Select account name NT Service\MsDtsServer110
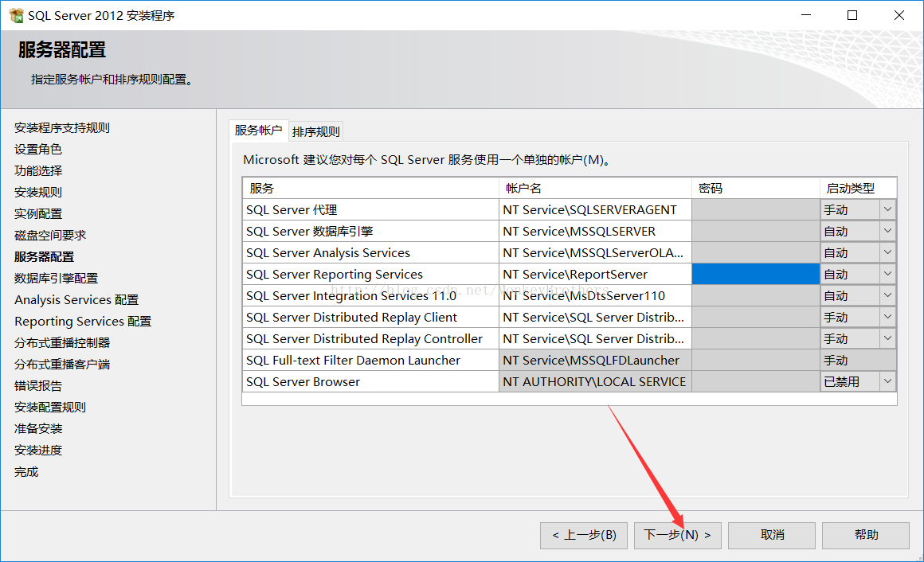Screen dimensions: 924x562 pyautogui.click(x=595, y=295)
